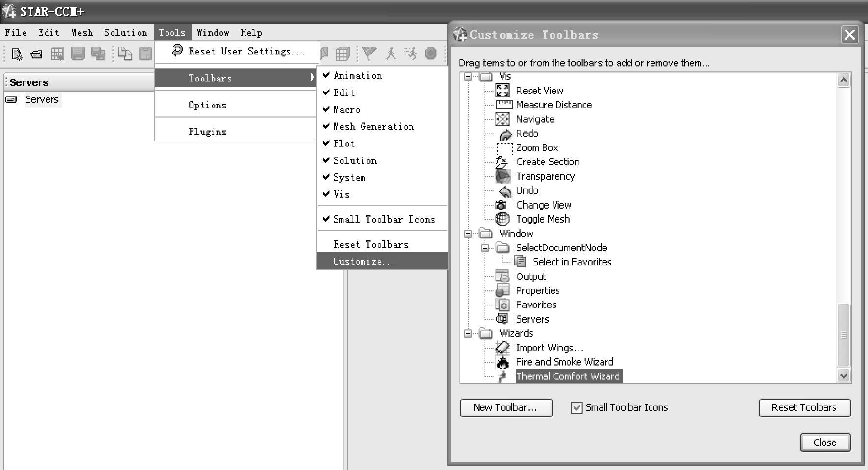This screenshot has width=868, height=470.
Task: Click the Load Simulation toolbar icon
Action: click(x=36, y=54)
